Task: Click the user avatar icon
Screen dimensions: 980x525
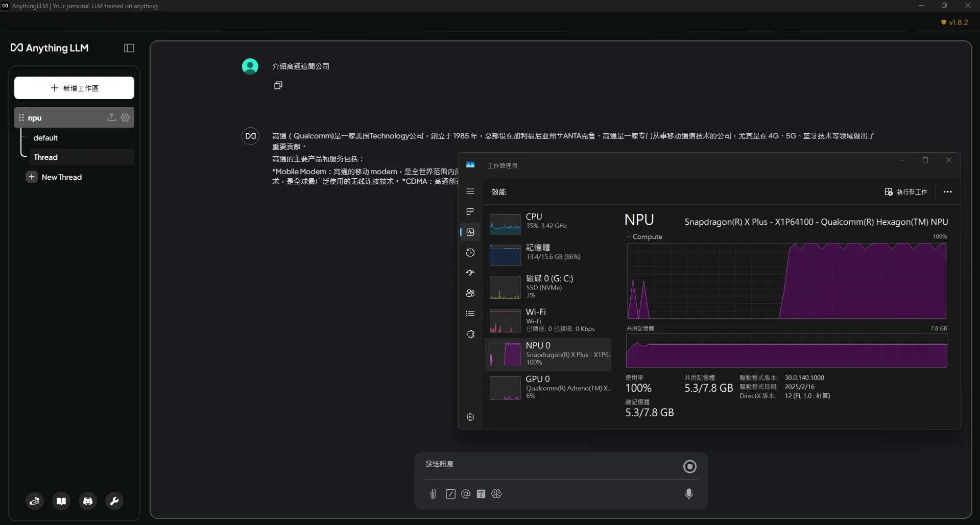Action: [x=250, y=66]
